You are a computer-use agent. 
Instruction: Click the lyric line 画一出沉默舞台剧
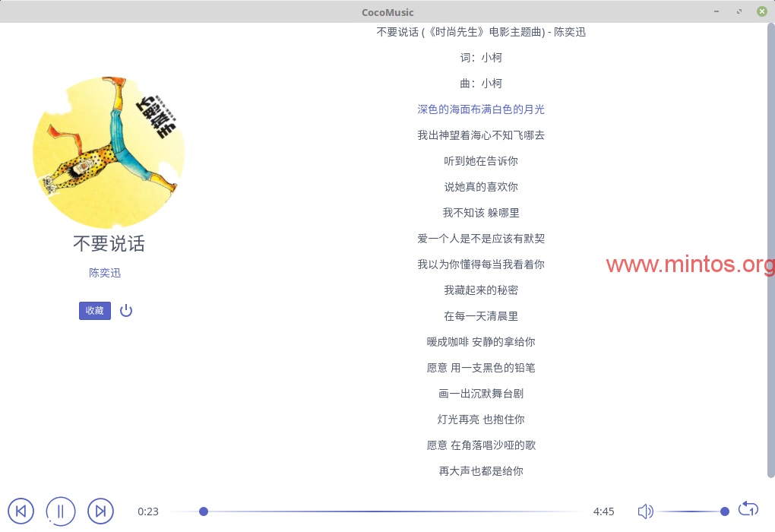pyautogui.click(x=481, y=394)
